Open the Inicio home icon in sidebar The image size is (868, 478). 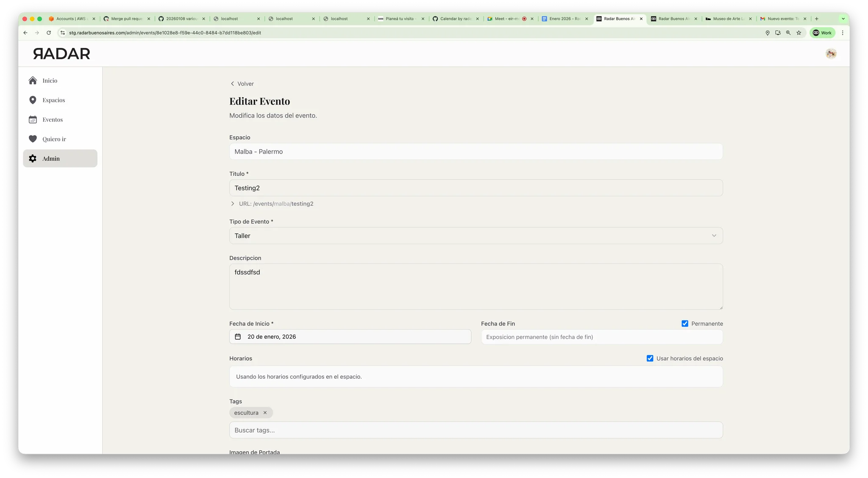pos(33,81)
